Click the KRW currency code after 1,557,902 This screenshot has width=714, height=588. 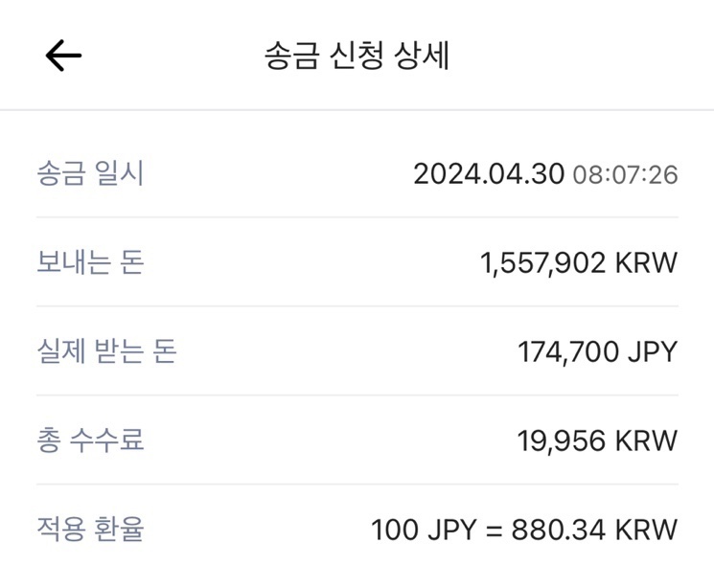[x=647, y=262]
